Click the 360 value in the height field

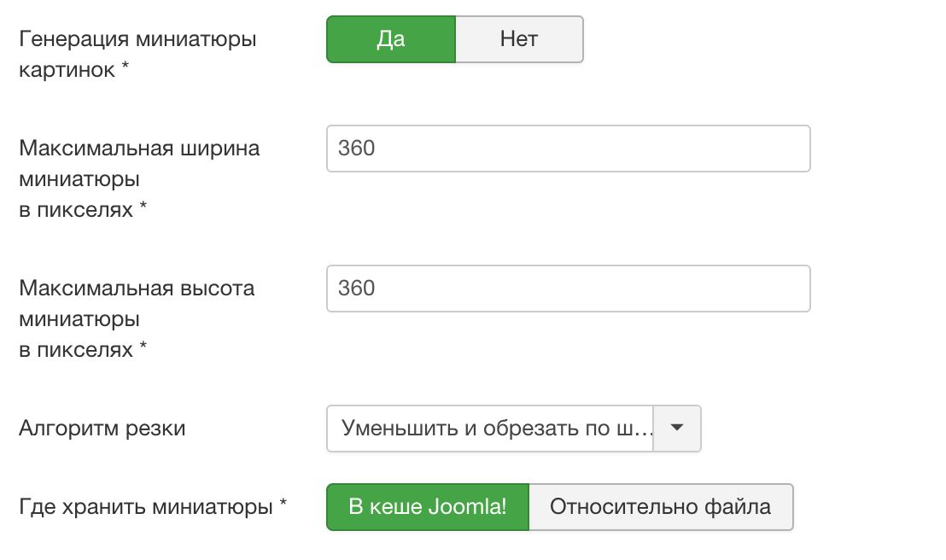point(357,289)
